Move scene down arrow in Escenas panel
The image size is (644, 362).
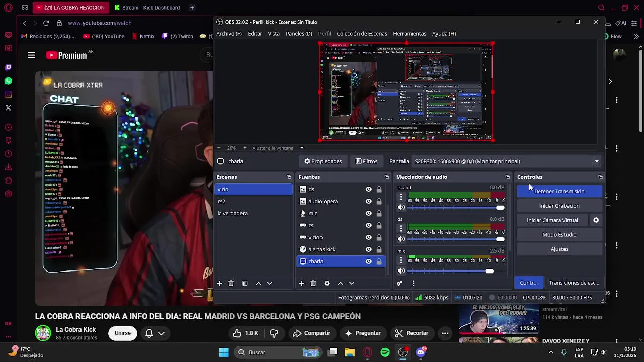(269, 283)
